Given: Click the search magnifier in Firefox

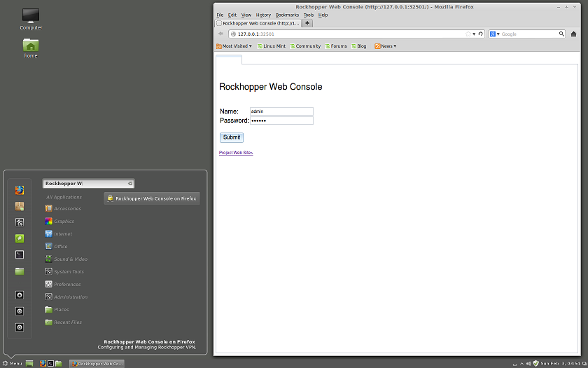Looking at the screenshot, I should coord(561,34).
